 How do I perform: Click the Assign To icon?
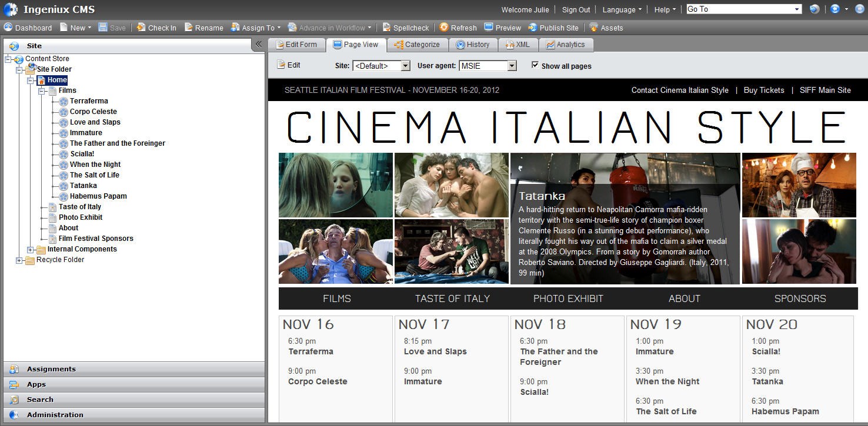tap(235, 27)
